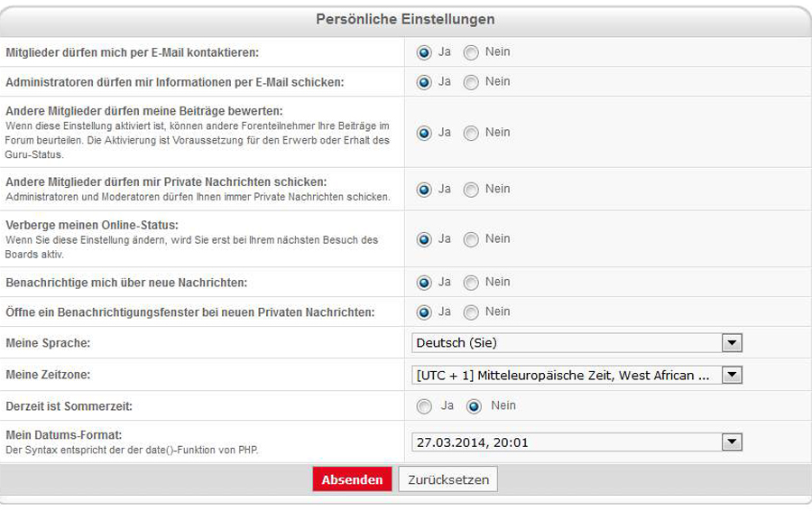The height and width of the screenshot is (512, 812).
Task: Enable Ja for the notification popup window
Action: tap(424, 312)
